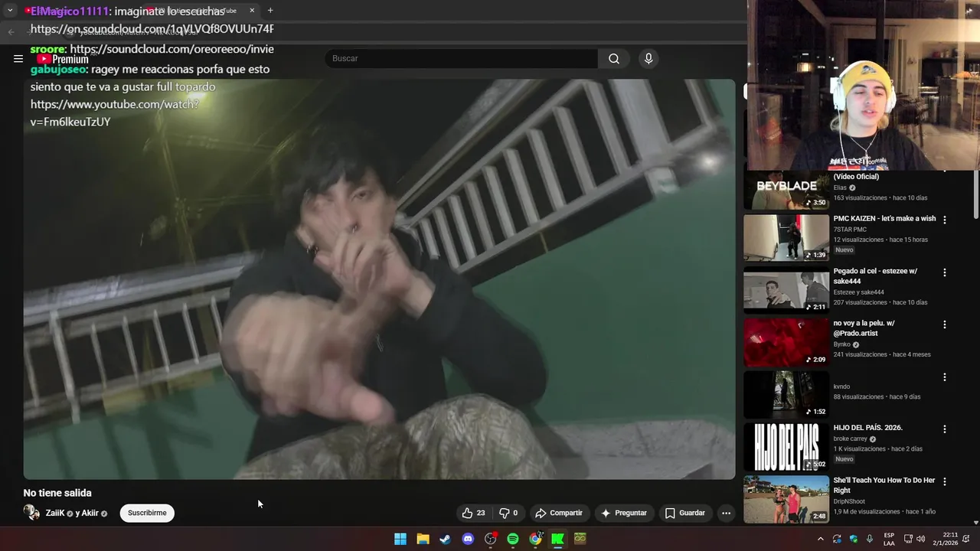Open options menu for Pegado al cel
Image resolution: width=980 pixels, height=551 pixels.
tap(944, 272)
